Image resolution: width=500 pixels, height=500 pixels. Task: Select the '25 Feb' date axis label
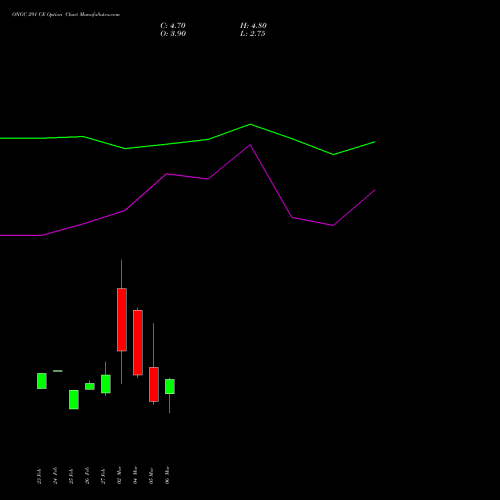pos(71,476)
